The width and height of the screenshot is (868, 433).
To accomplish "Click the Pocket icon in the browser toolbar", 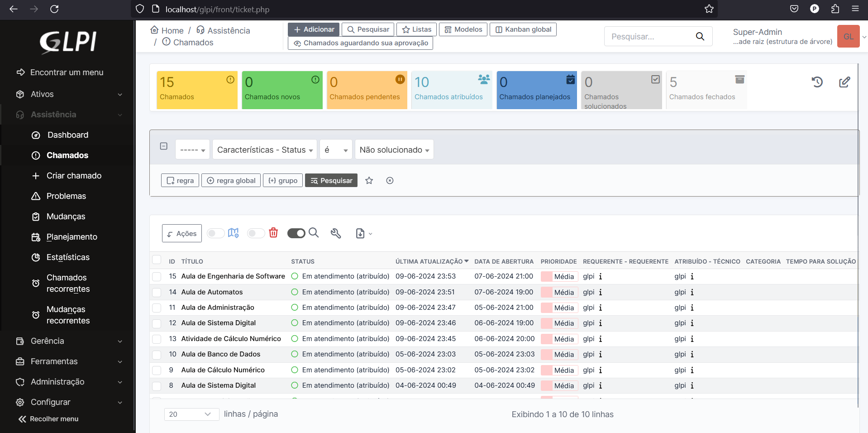I will pyautogui.click(x=794, y=9).
